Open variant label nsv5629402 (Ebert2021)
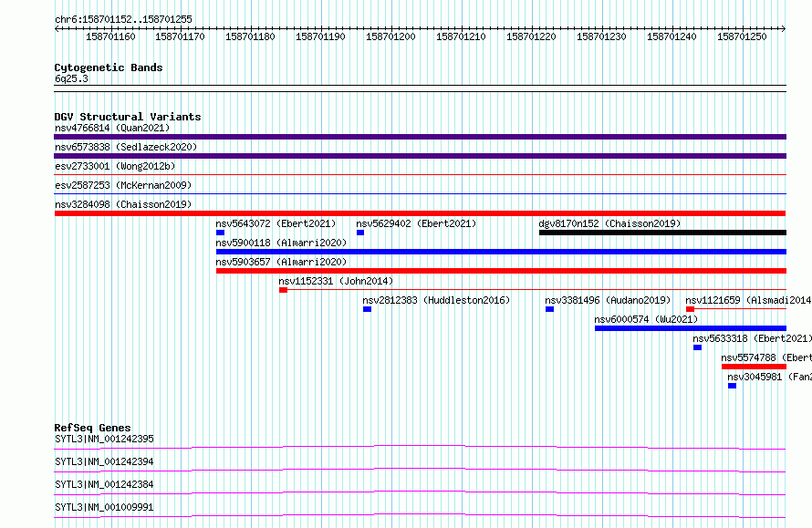812x528 pixels. pos(416,223)
